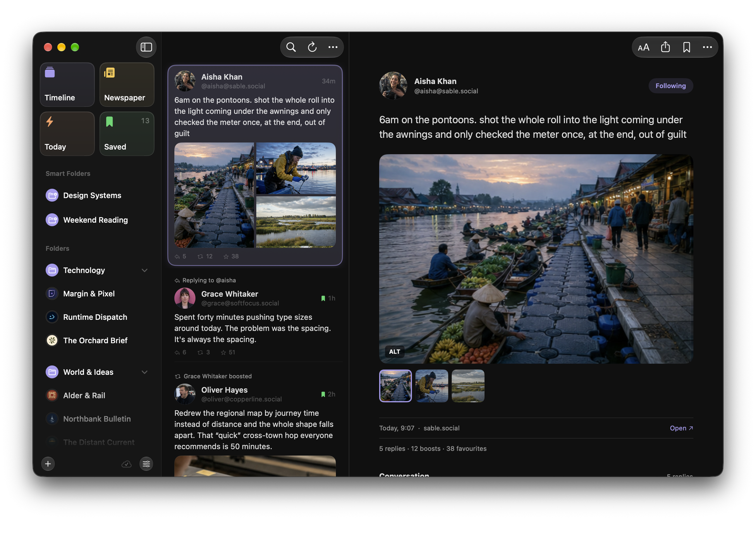Share the open post
Screen dimensions: 756x542
665,47
